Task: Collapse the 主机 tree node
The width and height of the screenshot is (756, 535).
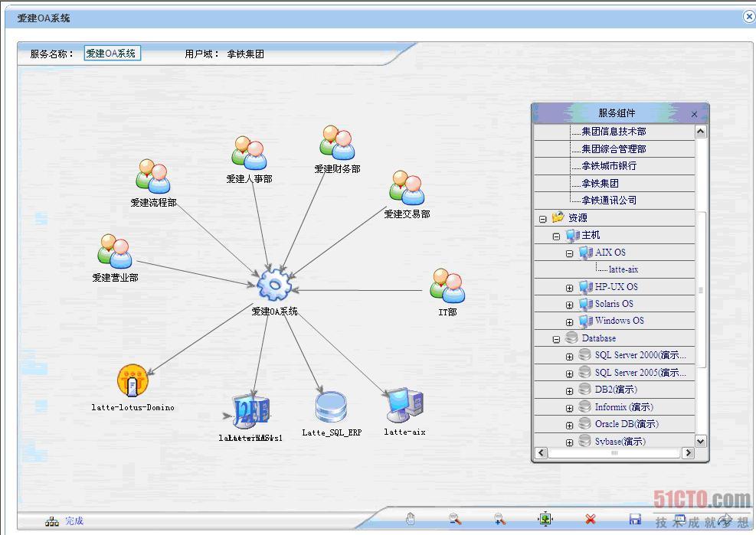Action: (x=556, y=237)
